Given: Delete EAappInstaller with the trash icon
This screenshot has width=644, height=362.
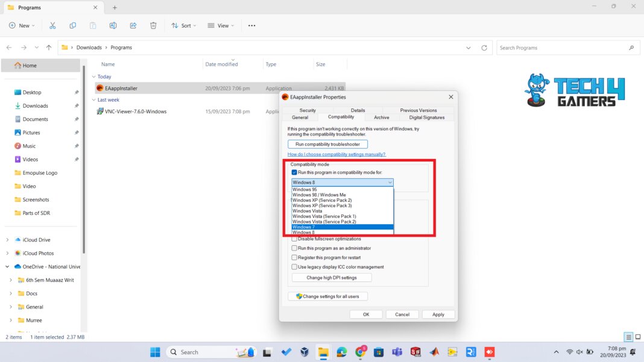Looking at the screenshot, I should pos(153,25).
